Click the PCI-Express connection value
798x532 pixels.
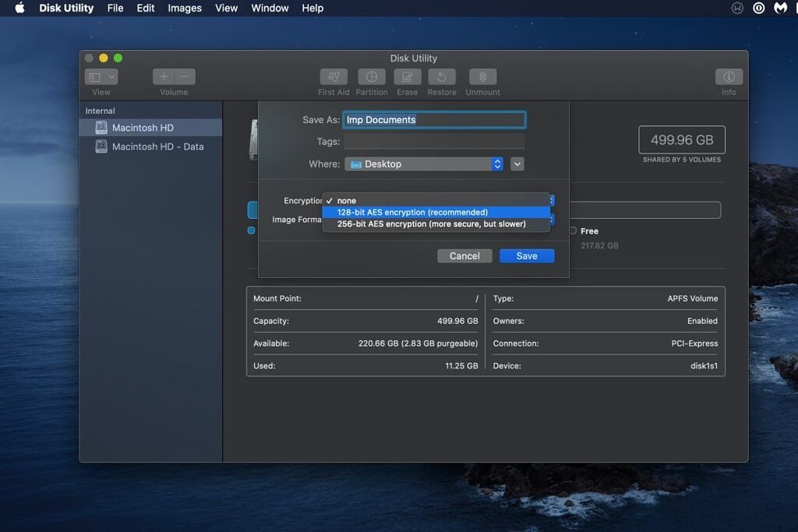pyautogui.click(x=694, y=344)
